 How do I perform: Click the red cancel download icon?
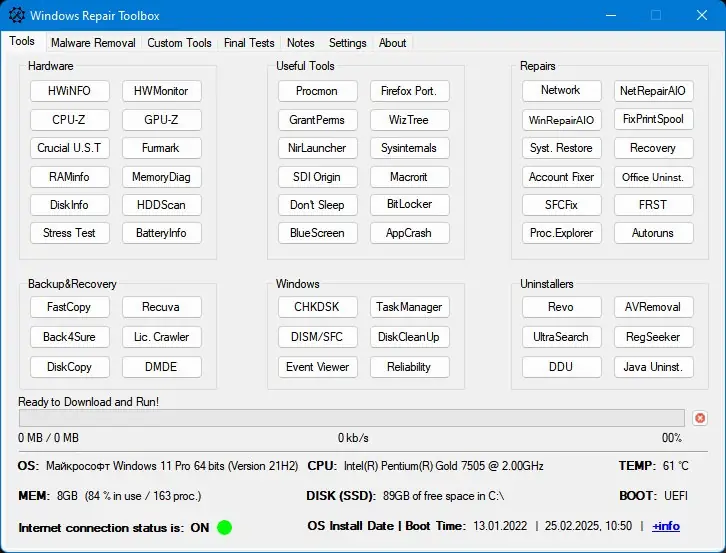click(x=700, y=418)
